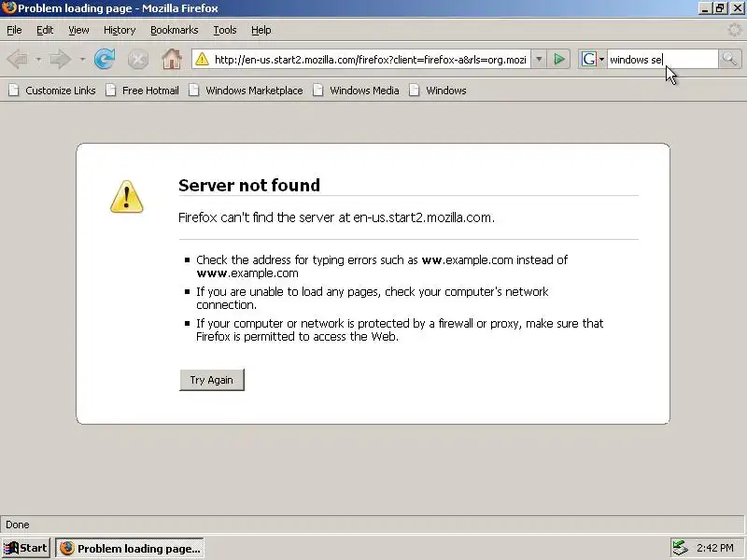The image size is (747, 560).
Task: Open the Tools menu
Action: click(x=225, y=30)
